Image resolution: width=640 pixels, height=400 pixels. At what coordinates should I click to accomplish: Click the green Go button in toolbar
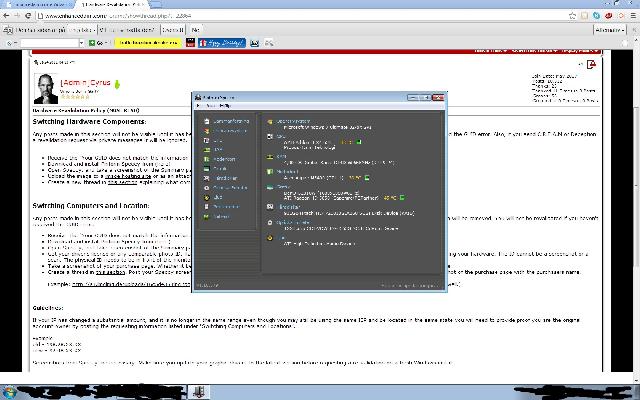[96, 43]
